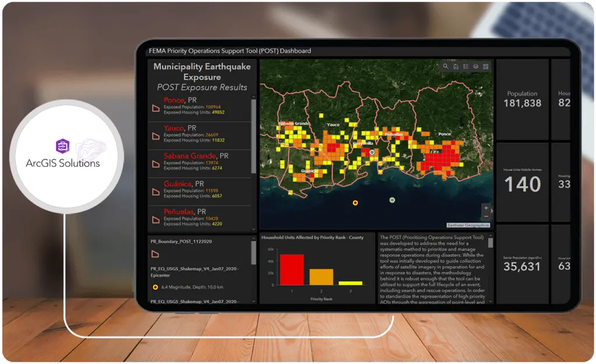596x364 pixels.
Task: Click the PR_Boundary_POST_1122020 legend title
Action: coord(181,241)
